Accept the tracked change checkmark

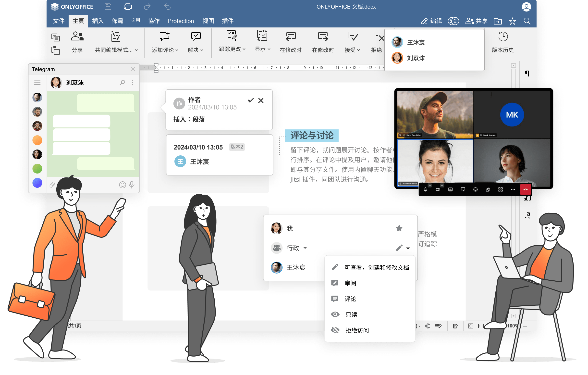pos(251,100)
